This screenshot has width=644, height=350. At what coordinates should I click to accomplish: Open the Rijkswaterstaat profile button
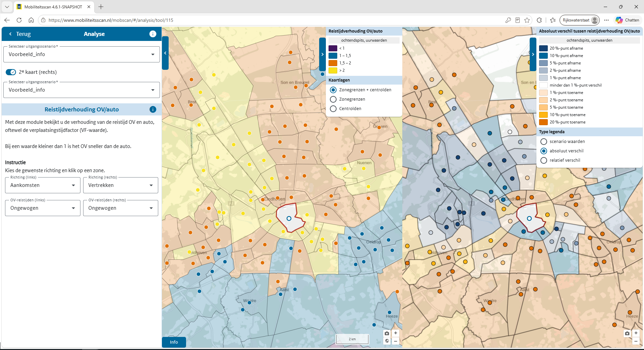[580, 20]
